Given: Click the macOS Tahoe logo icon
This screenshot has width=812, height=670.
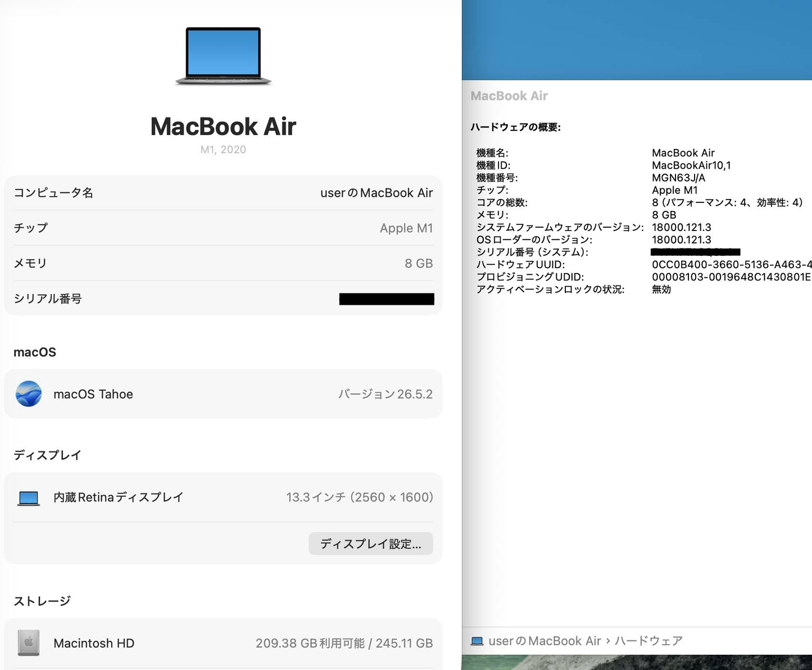Looking at the screenshot, I should coord(29,394).
